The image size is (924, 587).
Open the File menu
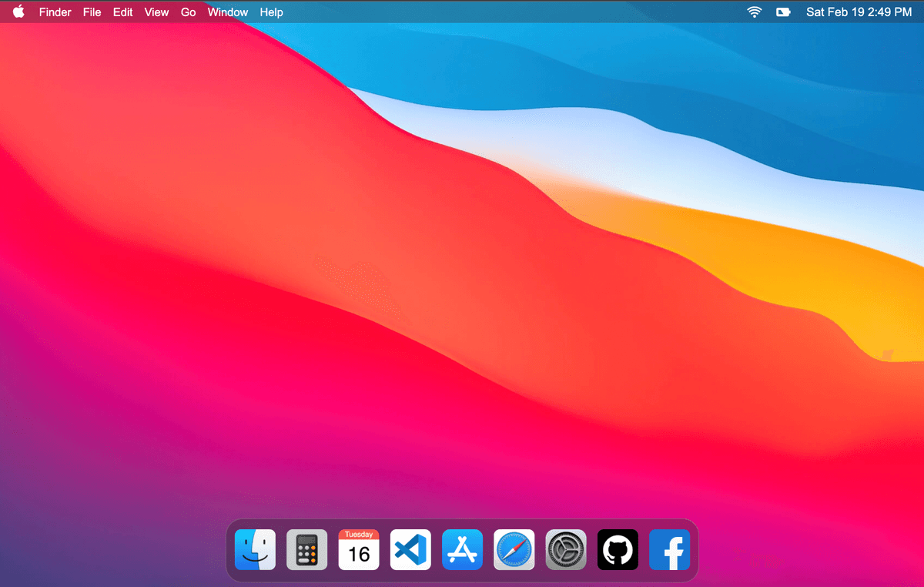tap(92, 12)
